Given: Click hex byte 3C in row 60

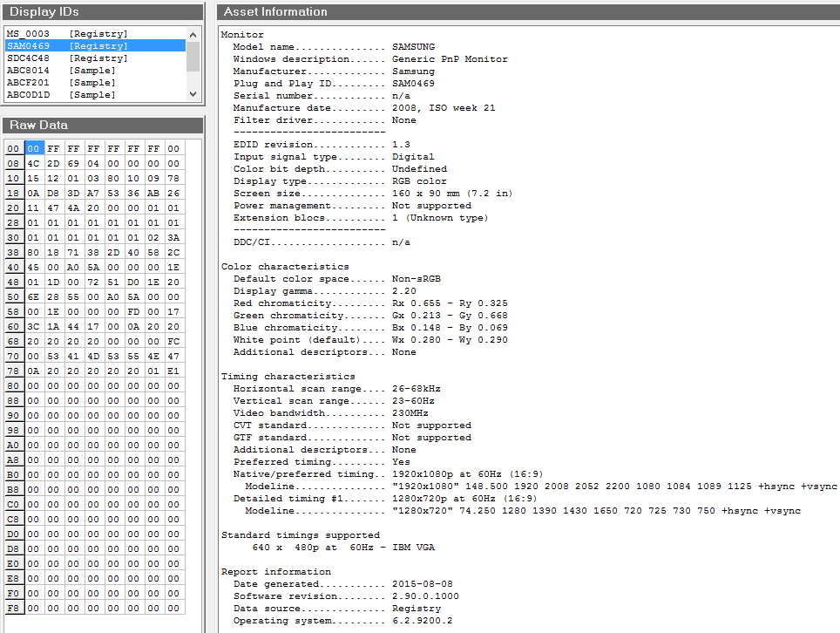Looking at the screenshot, I should (33, 326).
